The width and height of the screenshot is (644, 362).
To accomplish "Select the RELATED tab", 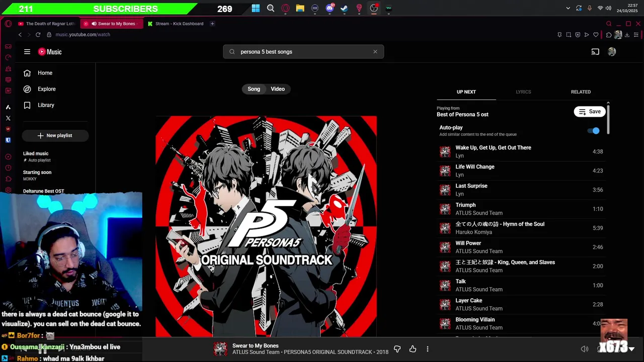I will (581, 92).
